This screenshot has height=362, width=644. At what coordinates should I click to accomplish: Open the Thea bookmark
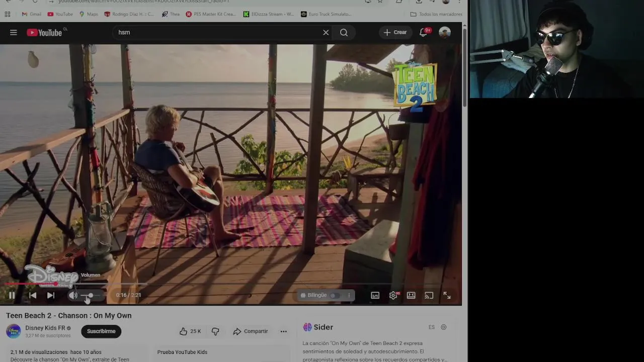coord(171,14)
